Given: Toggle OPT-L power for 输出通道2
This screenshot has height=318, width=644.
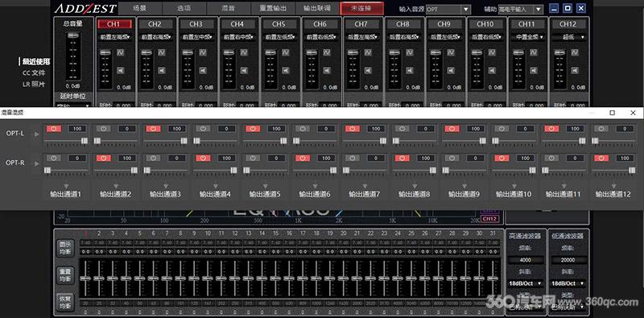Looking at the screenshot, I should (104, 129).
